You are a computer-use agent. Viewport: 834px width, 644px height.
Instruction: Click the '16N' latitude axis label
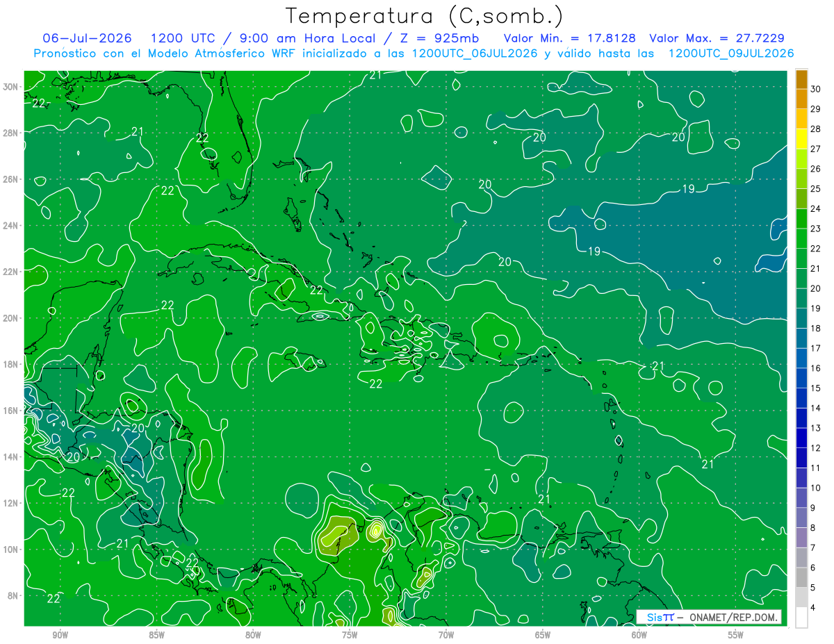coord(12,411)
